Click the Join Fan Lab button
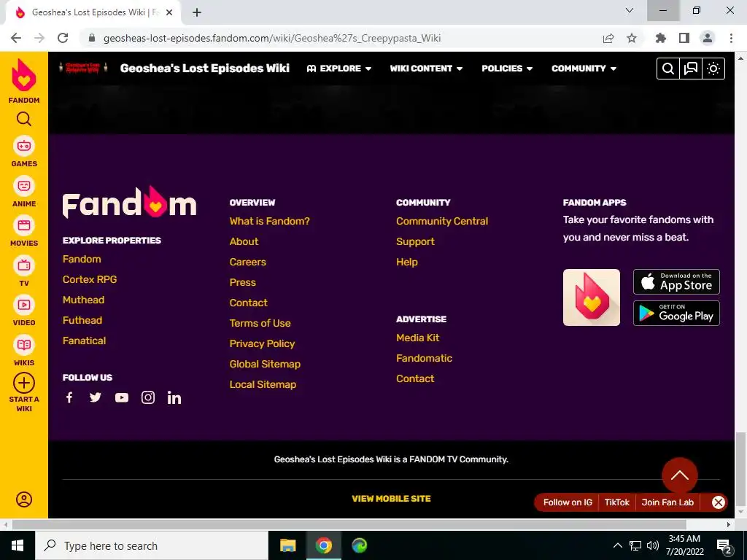This screenshot has height=560, width=747. (667, 502)
